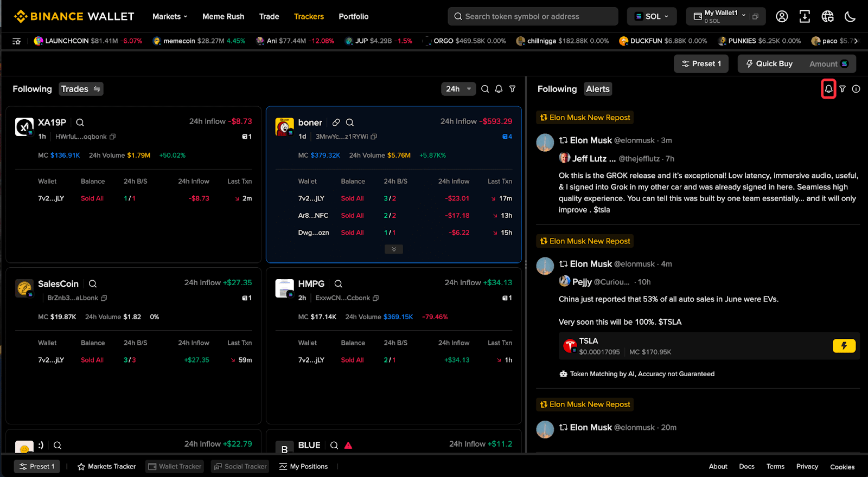Open Wallet Tracker in bottom bar
Screen dimensions: 868x477
tap(175, 466)
